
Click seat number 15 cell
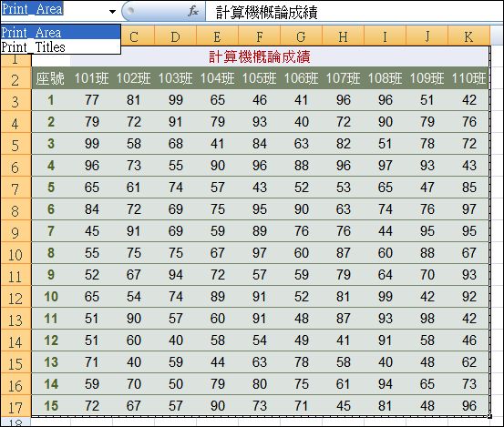(x=51, y=406)
